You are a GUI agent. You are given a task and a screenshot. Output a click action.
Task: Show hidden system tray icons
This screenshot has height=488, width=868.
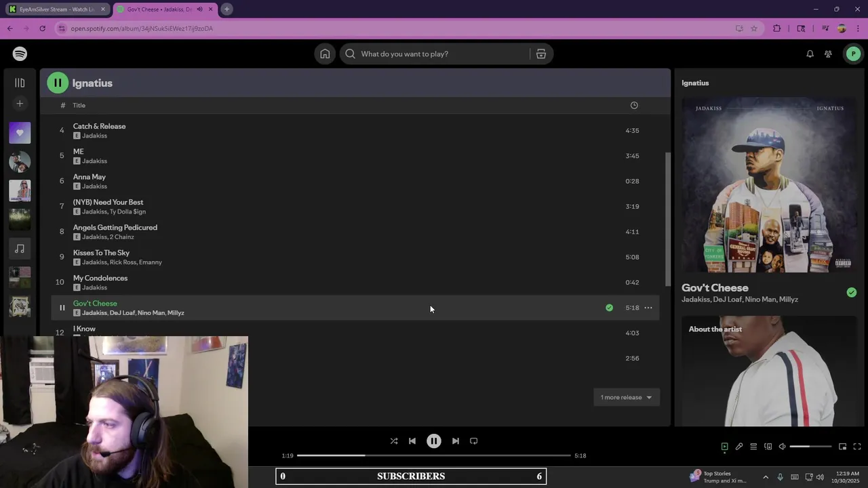pos(766,477)
